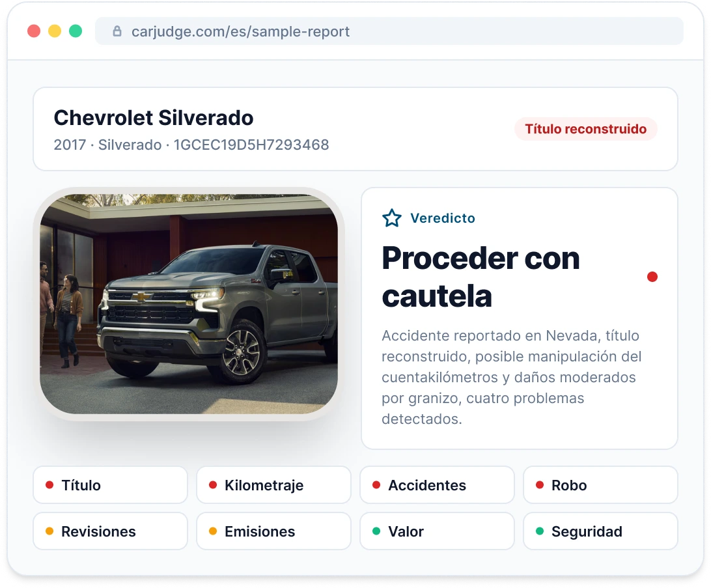Image resolution: width=711 pixels, height=588 pixels.
Task: Click the Chevrolet Silverado truck photo
Action: pyautogui.click(x=189, y=303)
